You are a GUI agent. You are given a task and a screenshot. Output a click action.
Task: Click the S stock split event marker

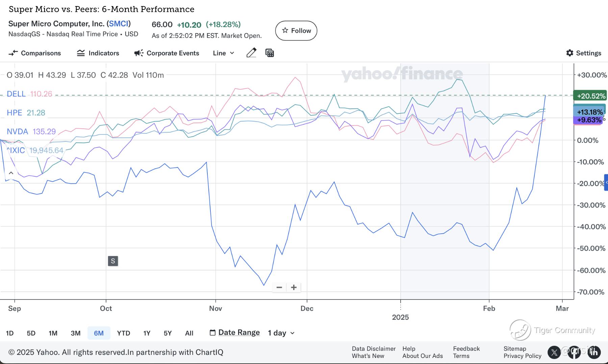click(x=113, y=261)
